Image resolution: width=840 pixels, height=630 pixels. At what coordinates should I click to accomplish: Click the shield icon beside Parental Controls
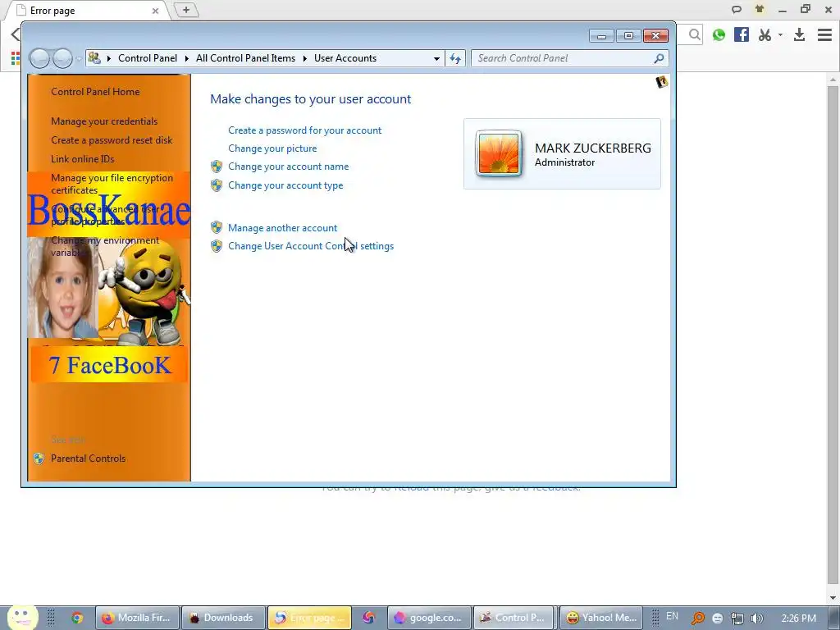coord(39,459)
